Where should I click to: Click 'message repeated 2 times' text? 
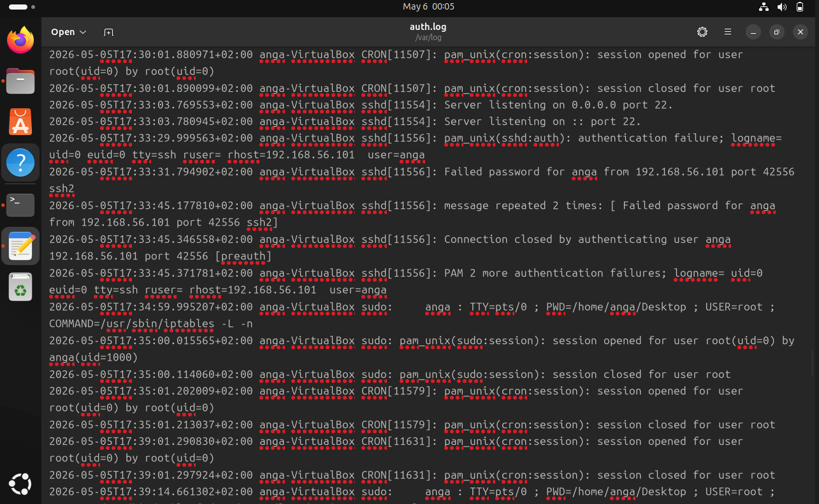pos(521,205)
